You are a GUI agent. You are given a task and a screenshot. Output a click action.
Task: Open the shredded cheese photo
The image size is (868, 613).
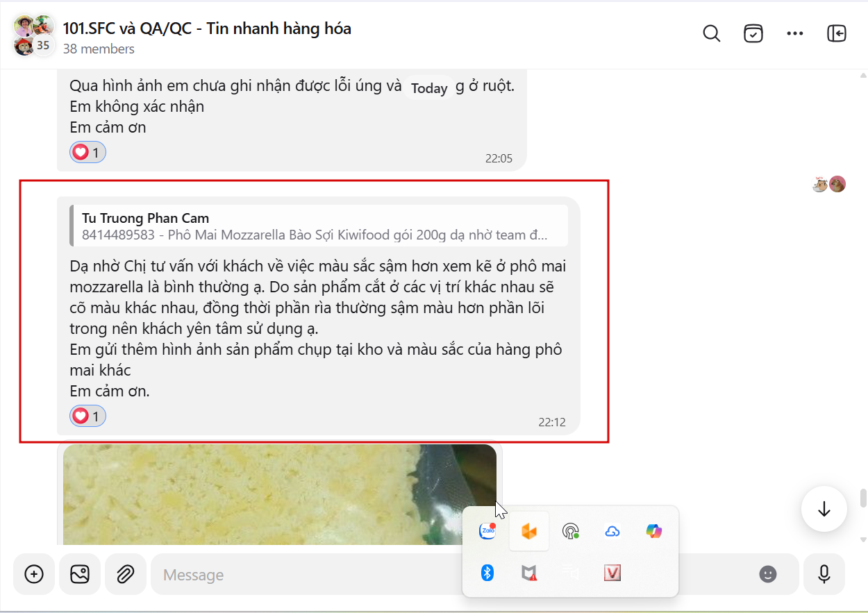[x=280, y=494]
